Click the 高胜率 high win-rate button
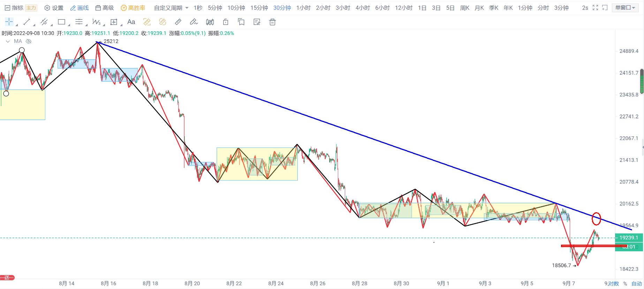Viewport: 644px width, 289px height. pos(133,8)
